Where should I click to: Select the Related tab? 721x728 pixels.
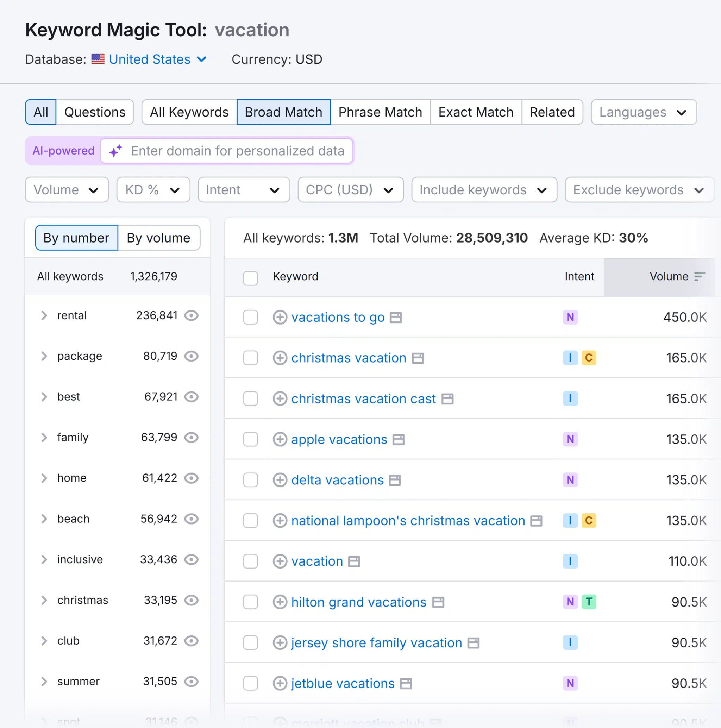click(552, 112)
